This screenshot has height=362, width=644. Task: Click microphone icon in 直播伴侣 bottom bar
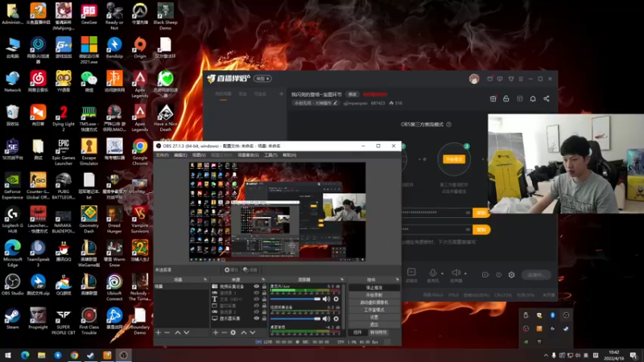[x=432, y=273]
